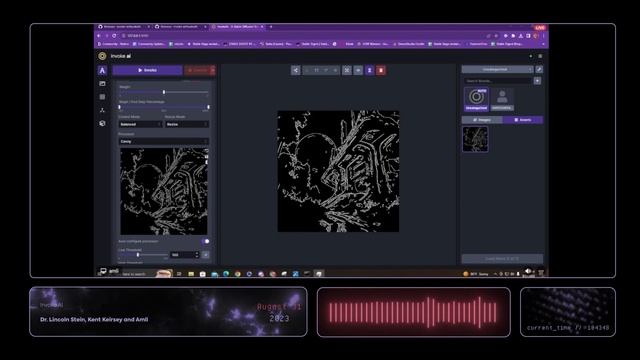Open the Resize Mode dropdown
The width and height of the screenshot is (640, 360).
(187, 124)
